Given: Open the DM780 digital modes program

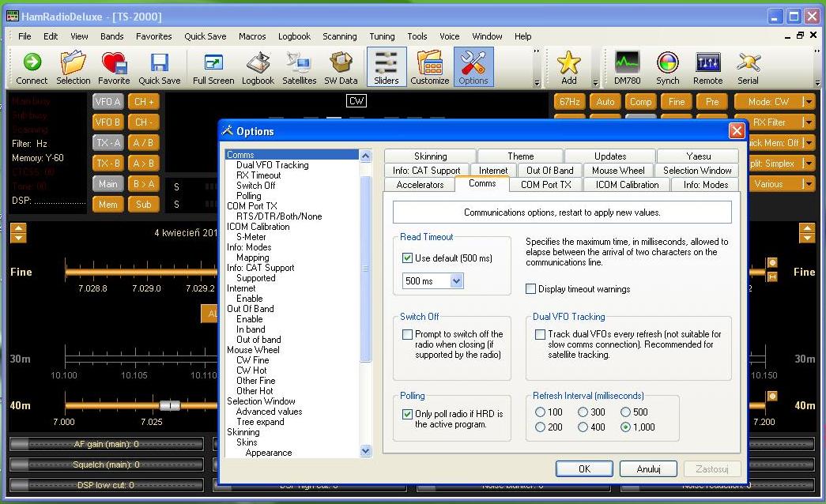Looking at the screenshot, I should [x=627, y=68].
